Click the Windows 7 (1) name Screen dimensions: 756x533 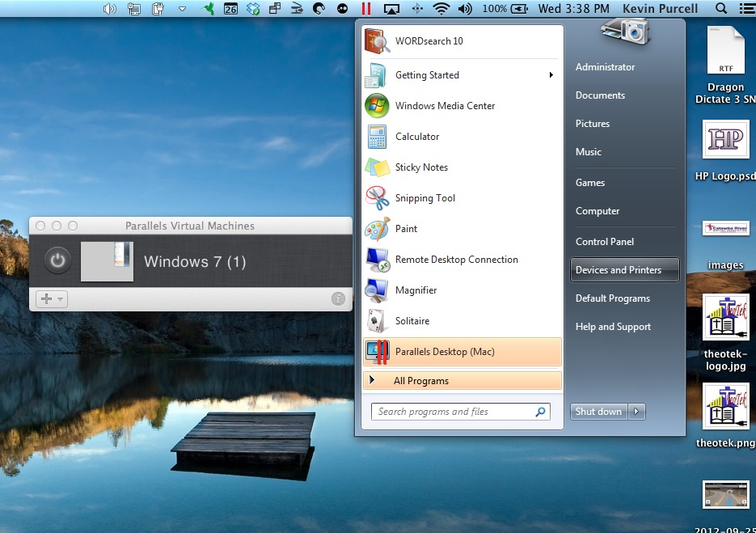[195, 262]
